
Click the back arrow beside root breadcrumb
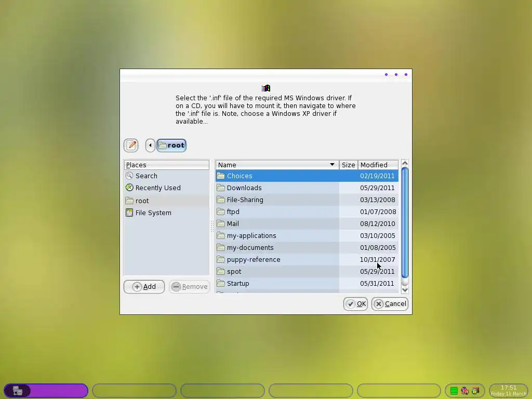pyautogui.click(x=150, y=145)
